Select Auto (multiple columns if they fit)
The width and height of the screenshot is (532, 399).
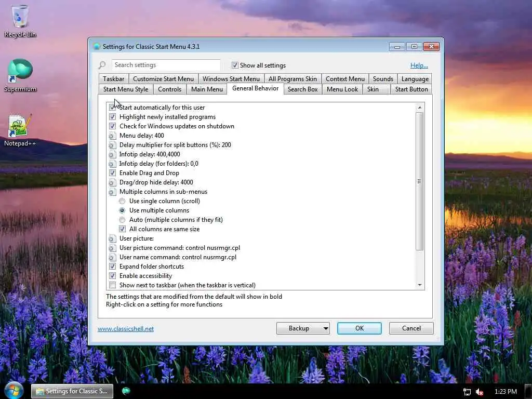122,220
